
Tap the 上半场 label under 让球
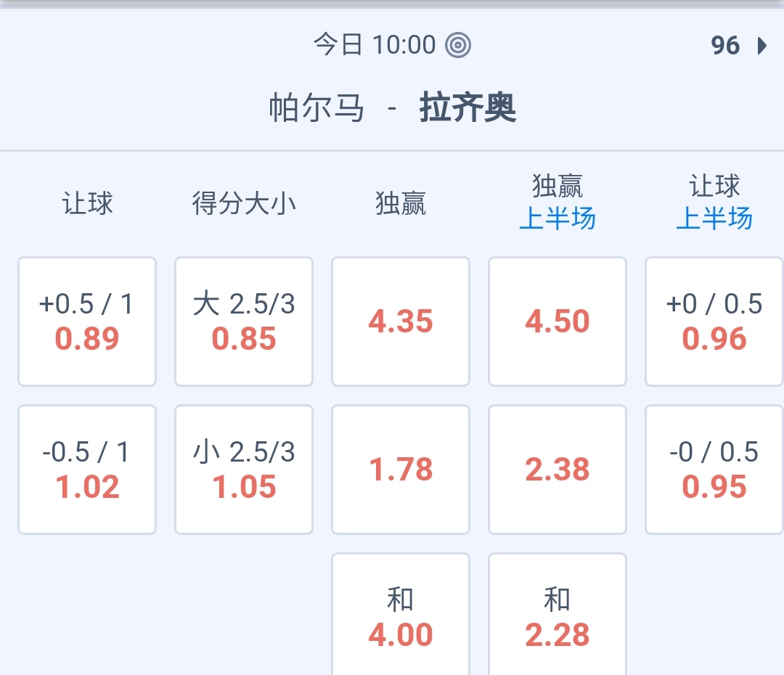[714, 218]
